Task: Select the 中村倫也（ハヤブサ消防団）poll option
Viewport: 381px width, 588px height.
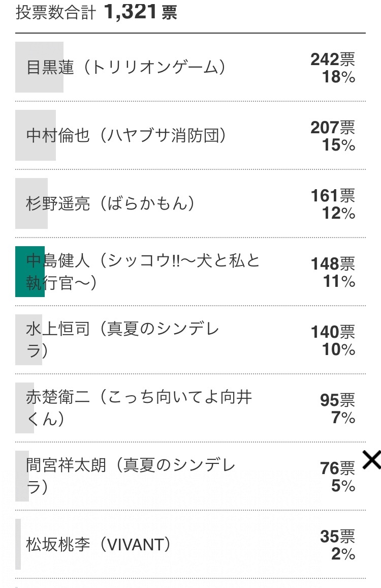Action: [126, 136]
